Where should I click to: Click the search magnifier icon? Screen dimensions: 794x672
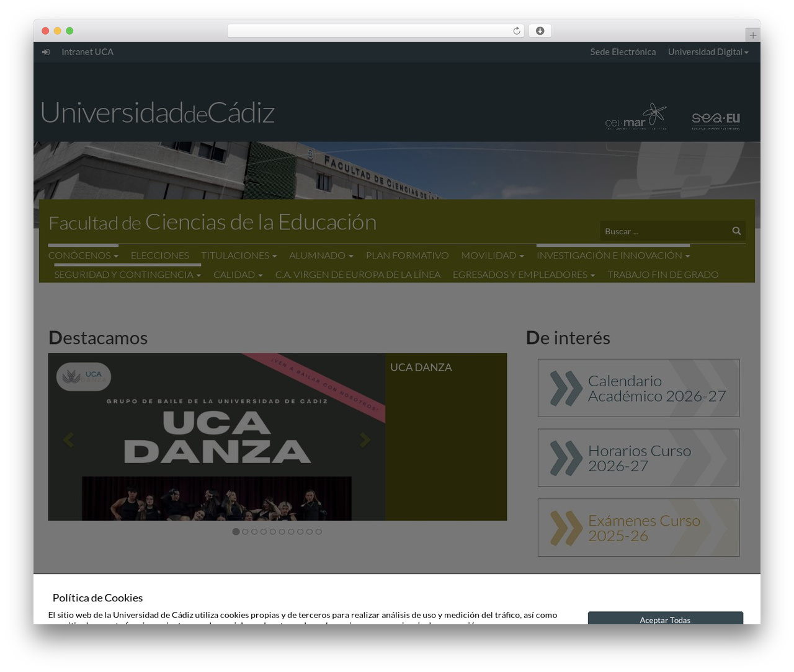pos(736,231)
